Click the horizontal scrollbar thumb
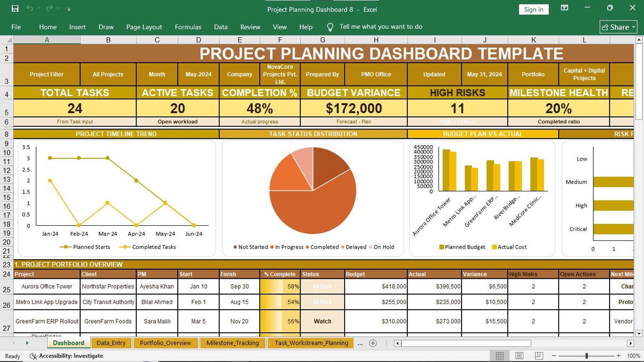 [466, 343]
